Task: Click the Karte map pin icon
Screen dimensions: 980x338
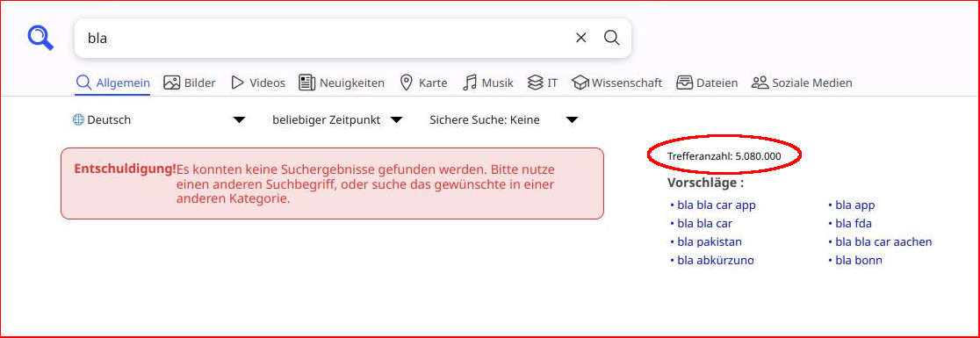Action: [407, 83]
